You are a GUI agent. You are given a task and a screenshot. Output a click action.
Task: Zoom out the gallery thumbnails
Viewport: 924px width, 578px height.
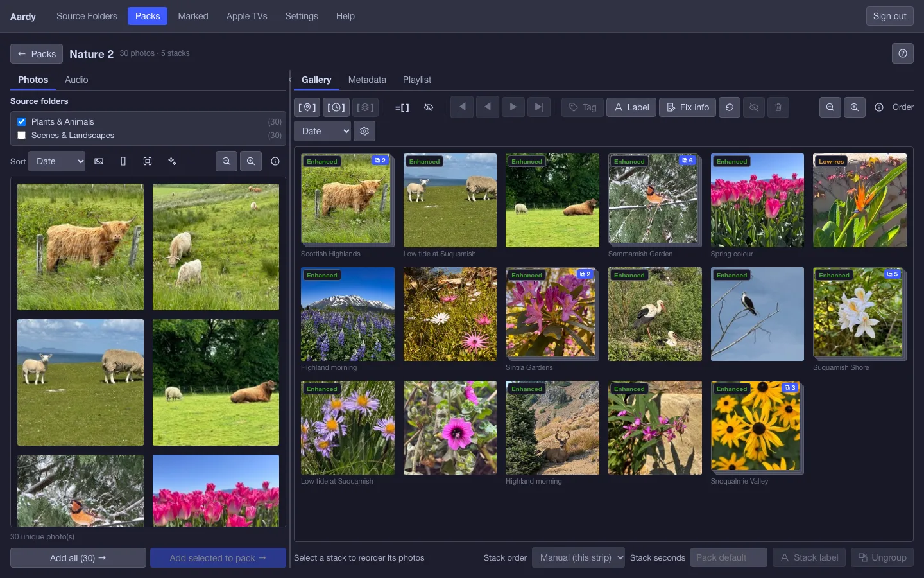(830, 107)
